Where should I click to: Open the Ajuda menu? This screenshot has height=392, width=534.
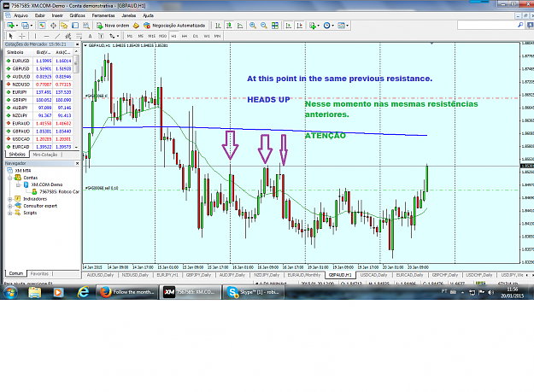point(148,15)
